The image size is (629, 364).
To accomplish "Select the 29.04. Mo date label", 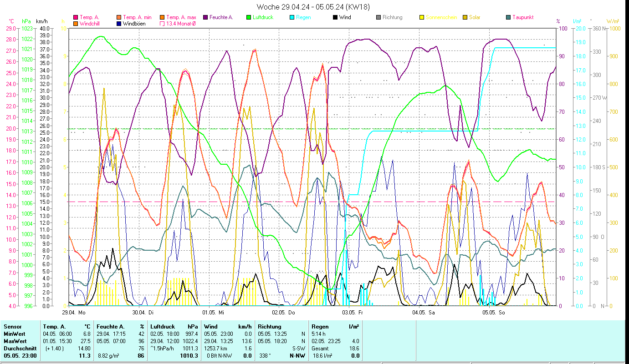I will tap(74, 313).
